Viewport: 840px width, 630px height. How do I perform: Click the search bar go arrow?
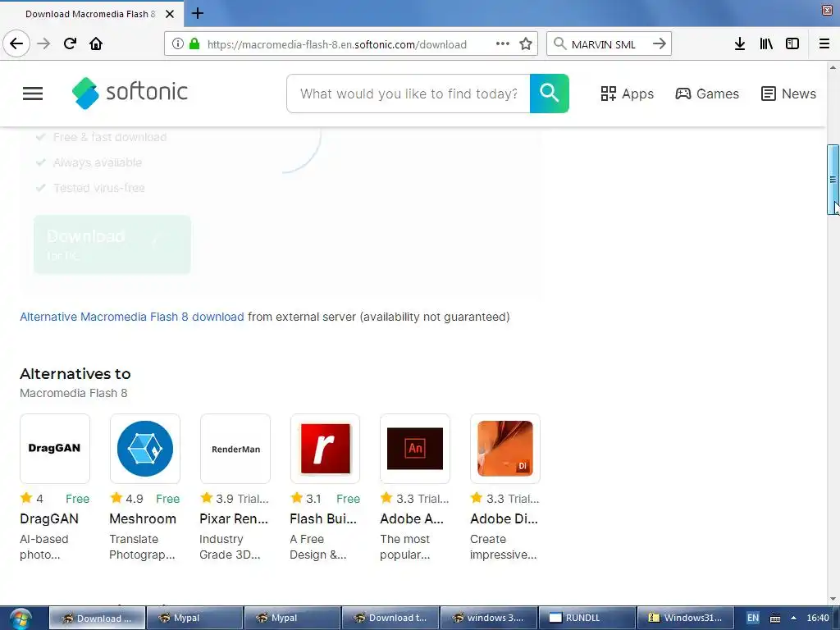(x=660, y=43)
